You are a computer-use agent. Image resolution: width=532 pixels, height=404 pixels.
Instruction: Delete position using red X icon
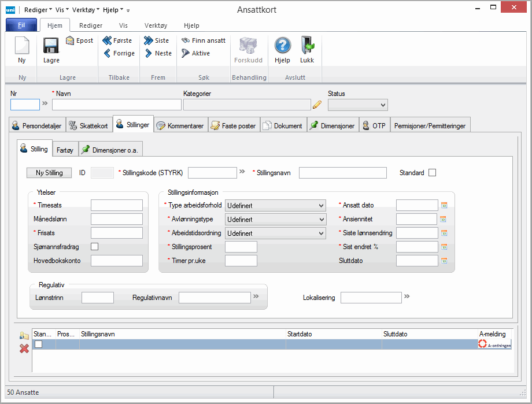[24, 349]
